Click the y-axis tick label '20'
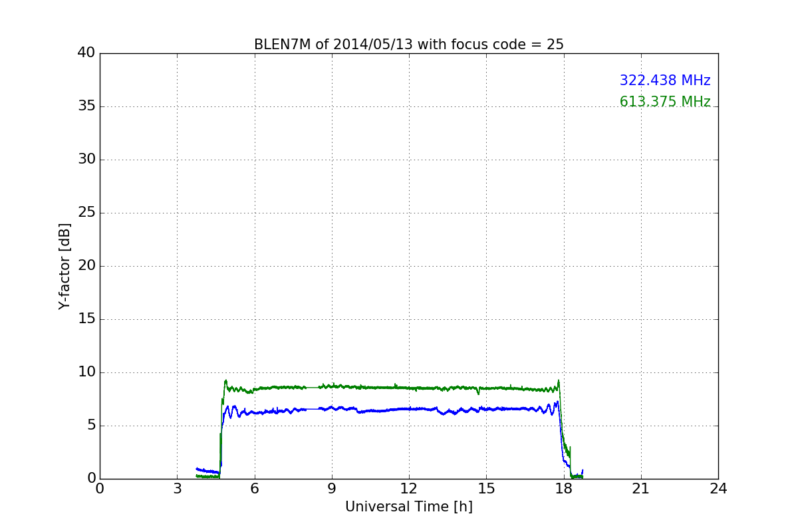This screenshot has width=798, height=532. [86, 266]
